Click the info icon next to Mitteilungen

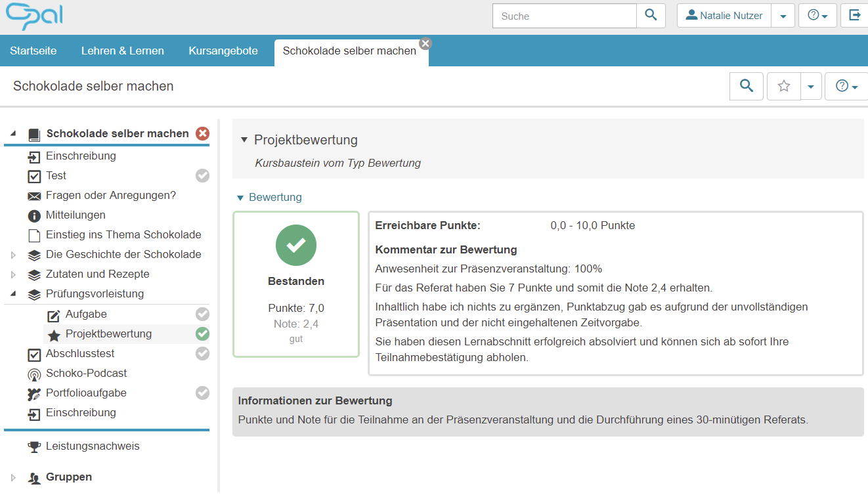click(34, 215)
